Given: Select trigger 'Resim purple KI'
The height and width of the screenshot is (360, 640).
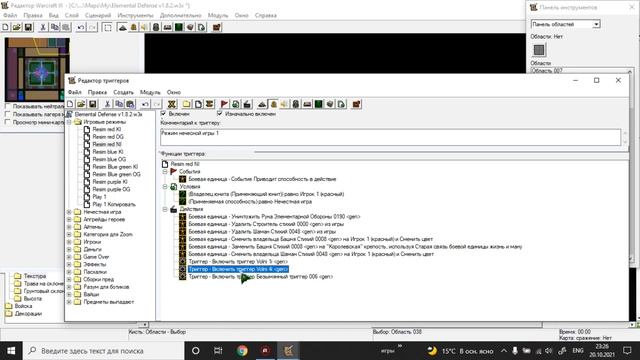Looking at the screenshot, I should [x=110, y=182].
